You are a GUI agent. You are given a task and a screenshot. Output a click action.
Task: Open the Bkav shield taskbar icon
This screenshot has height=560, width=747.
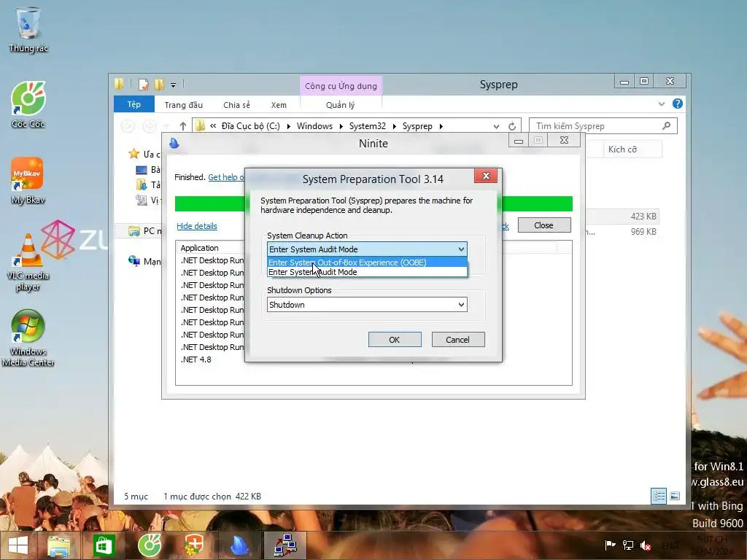click(194, 545)
